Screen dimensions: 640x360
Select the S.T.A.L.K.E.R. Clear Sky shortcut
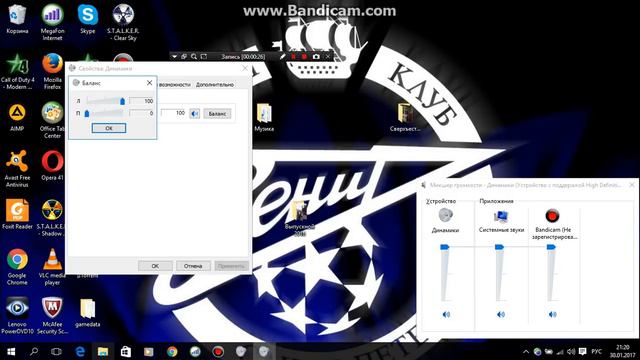click(123, 22)
